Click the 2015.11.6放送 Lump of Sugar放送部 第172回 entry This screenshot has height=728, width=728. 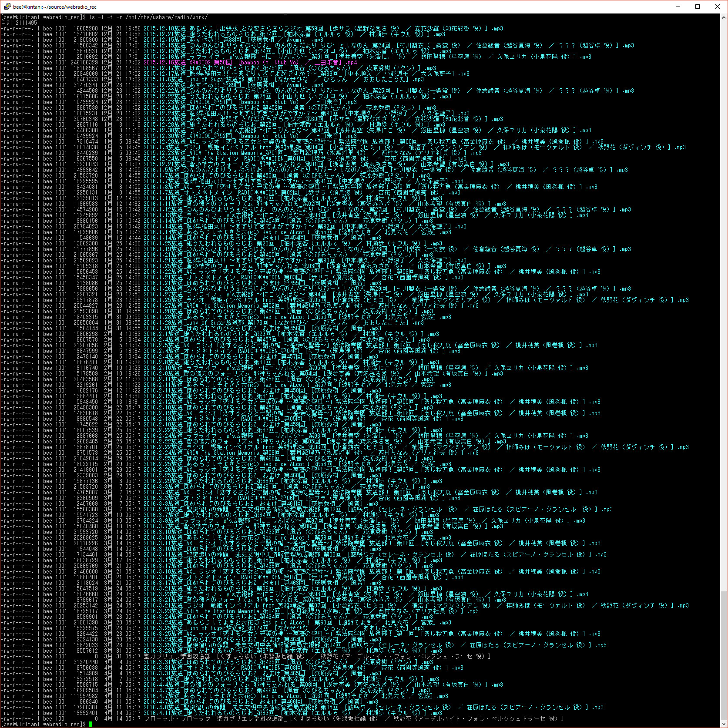point(284,80)
